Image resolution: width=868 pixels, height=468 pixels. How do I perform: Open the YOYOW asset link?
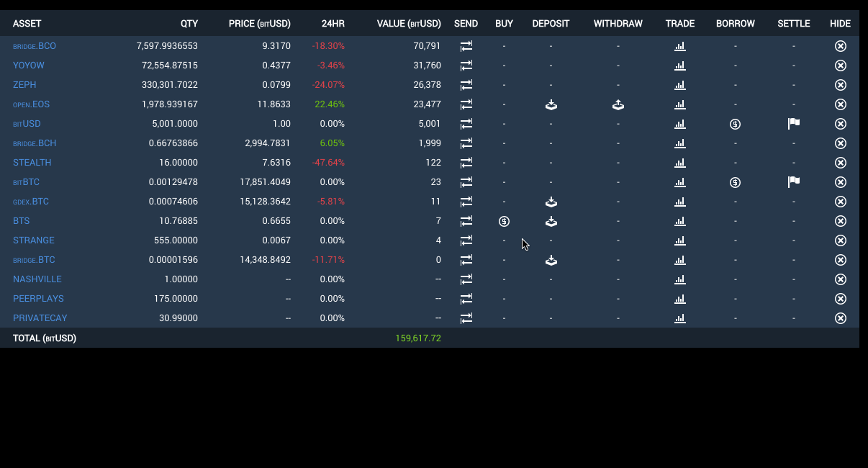click(29, 66)
